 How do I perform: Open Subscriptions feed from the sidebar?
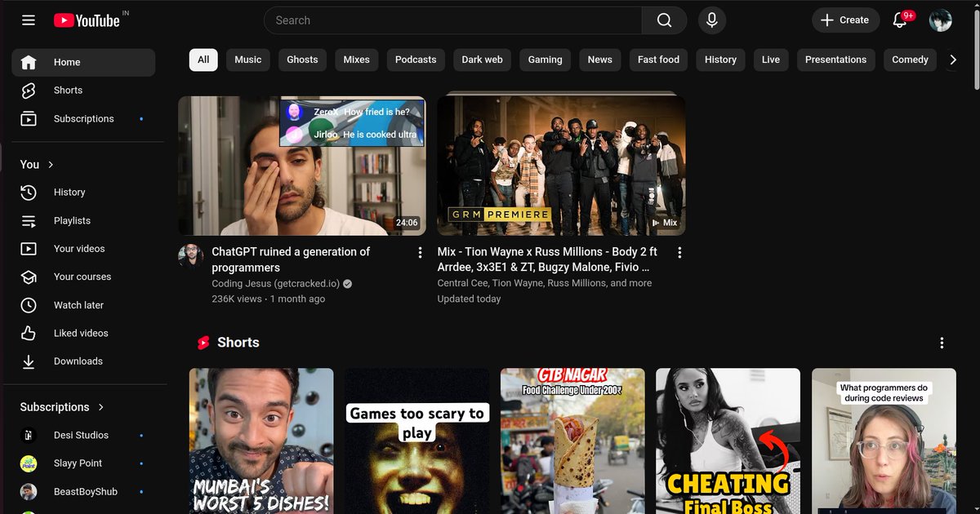click(x=84, y=118)
